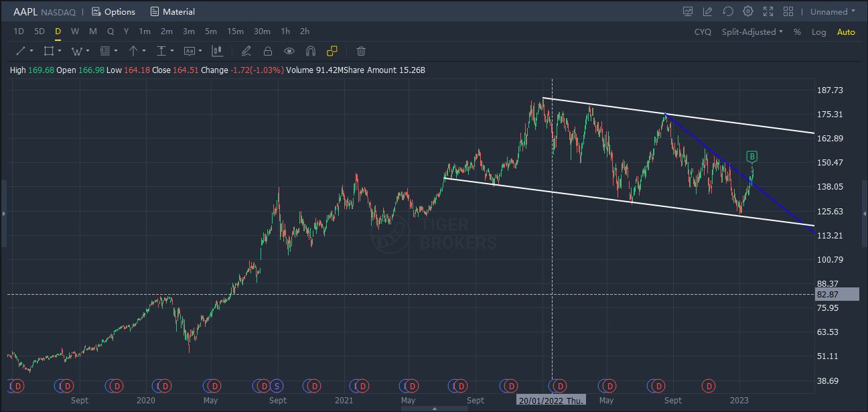868x412 pixels.
Task: Enter fullscreen with expand arrows icon
Action: (768, 11)
